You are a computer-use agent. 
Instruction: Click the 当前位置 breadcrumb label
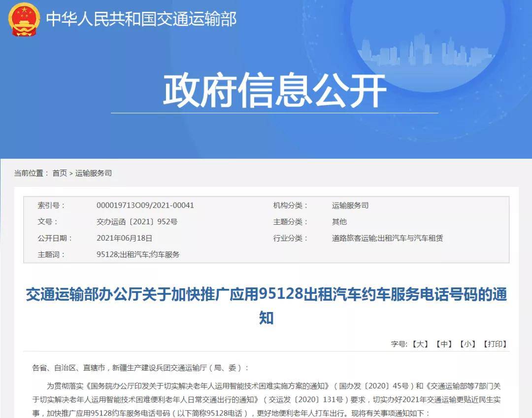(x=31, y=173)
